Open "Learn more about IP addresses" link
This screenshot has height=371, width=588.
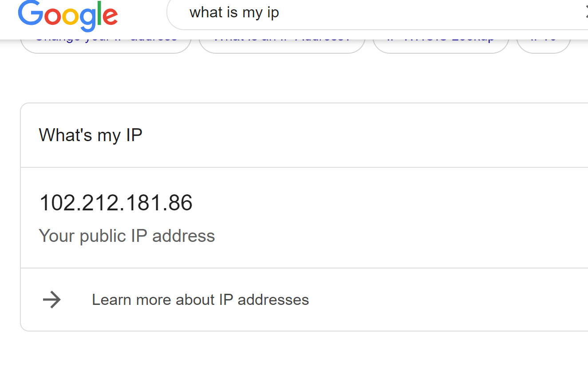tap(200, 300)
